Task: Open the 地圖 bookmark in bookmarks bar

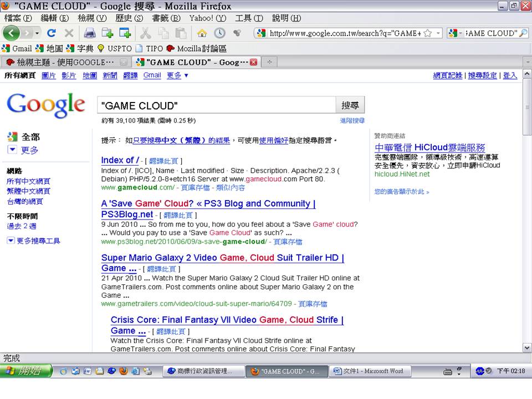Action: [49, 49]
